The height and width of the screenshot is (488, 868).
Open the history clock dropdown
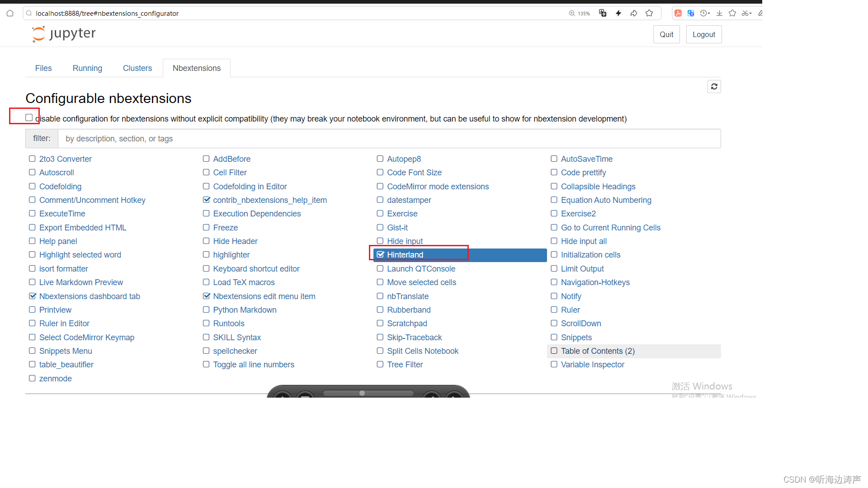[705, 13]
